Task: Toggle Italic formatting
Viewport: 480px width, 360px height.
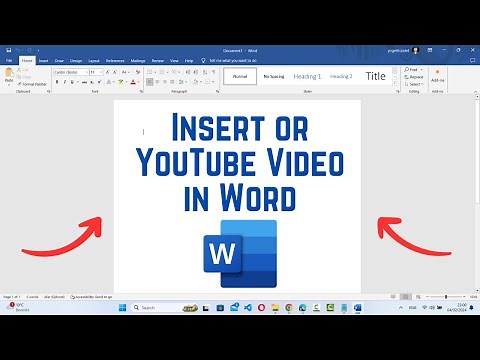Action: pyautogui.click(x=65, y=82)
